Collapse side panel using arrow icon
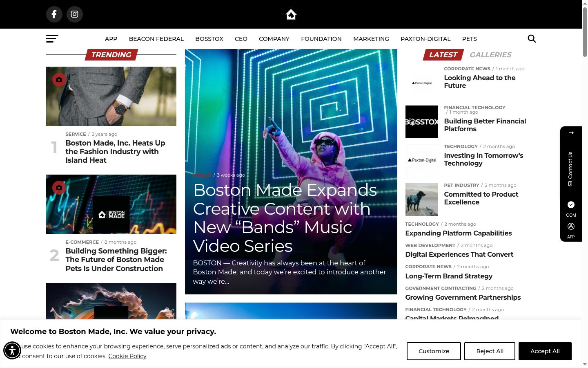588x368 pixels. [x=571, y=133]
